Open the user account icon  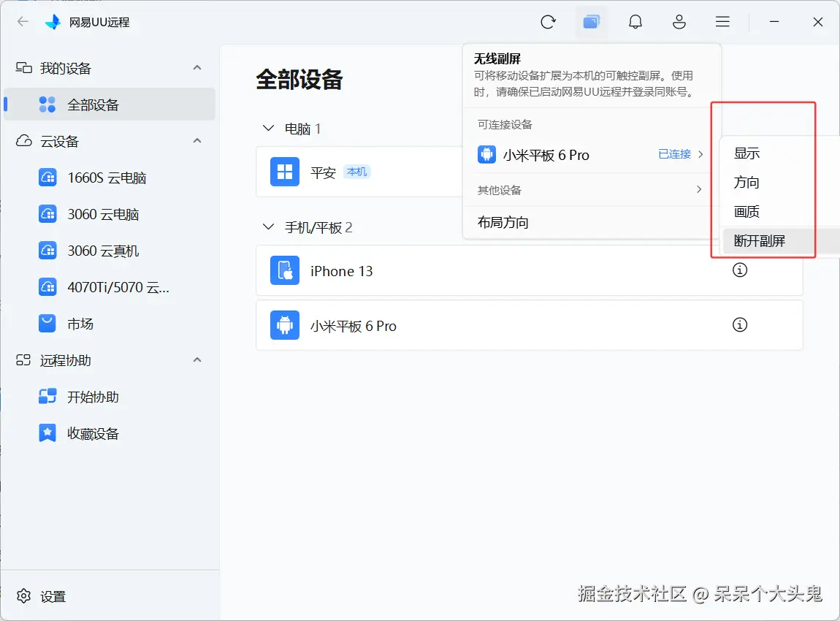pos(679,22)
